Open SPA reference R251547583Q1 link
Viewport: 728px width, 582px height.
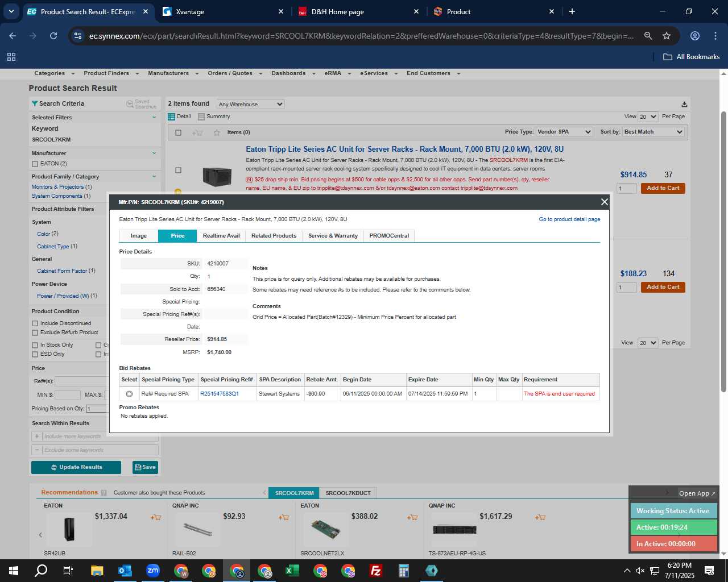(220, 394)
